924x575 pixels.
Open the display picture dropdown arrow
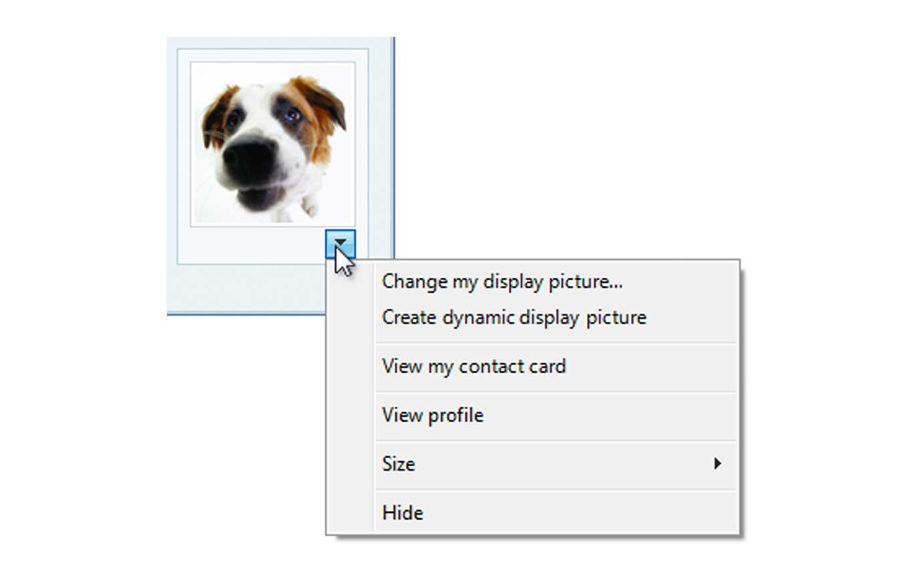[x=340, y=242]
